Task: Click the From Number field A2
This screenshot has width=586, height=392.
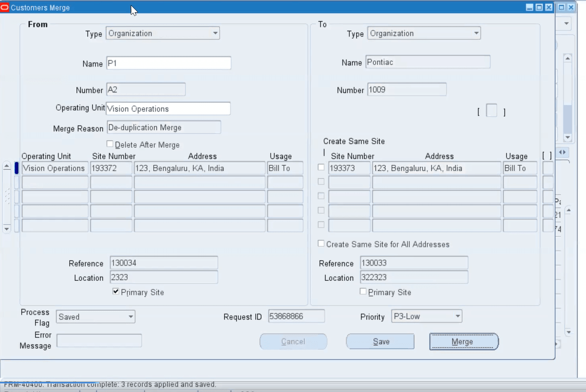Action: 146,90
